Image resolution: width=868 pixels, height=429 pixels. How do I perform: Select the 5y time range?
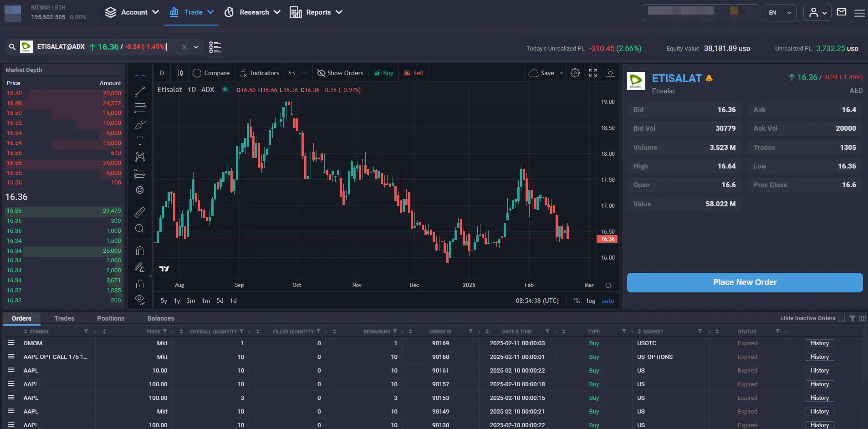(164, 301)
